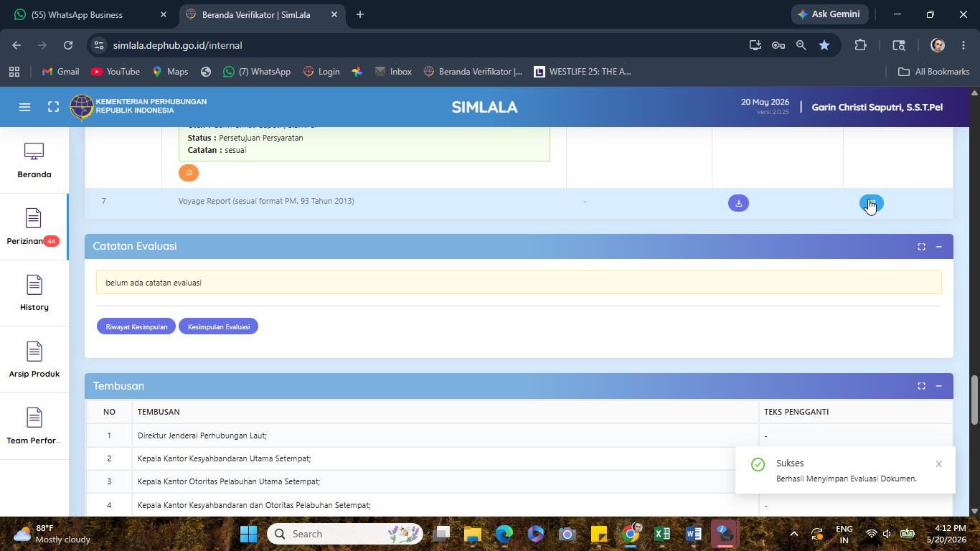Screen dimensions: 980x551
Task: Maximize the Catatan Evaluasi panel
Action: (921, 247)
